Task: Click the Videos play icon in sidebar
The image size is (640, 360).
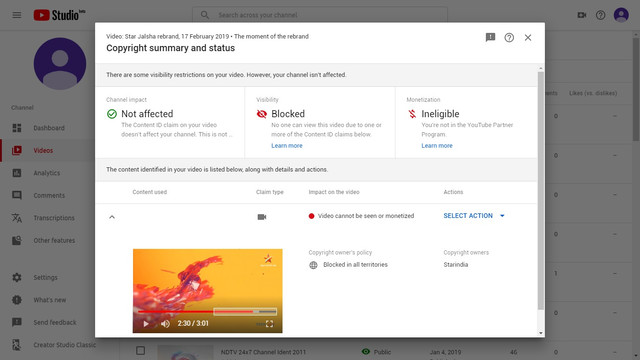Action: tap(17, 150)
